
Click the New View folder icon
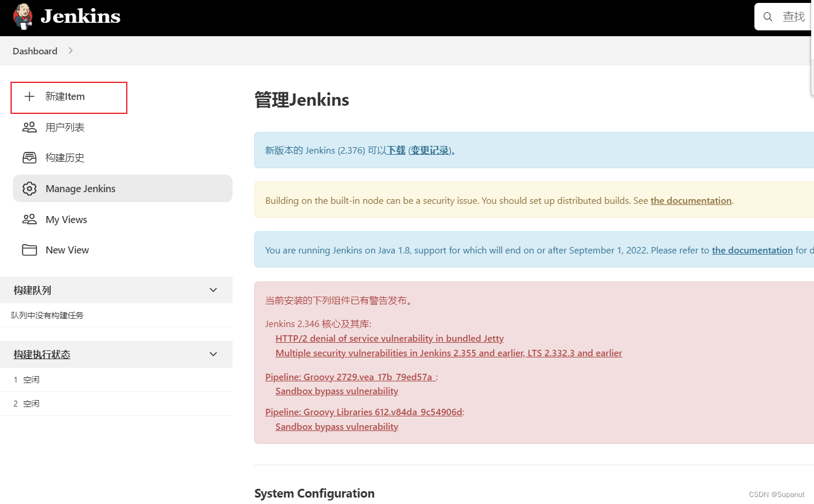point(29,250)
